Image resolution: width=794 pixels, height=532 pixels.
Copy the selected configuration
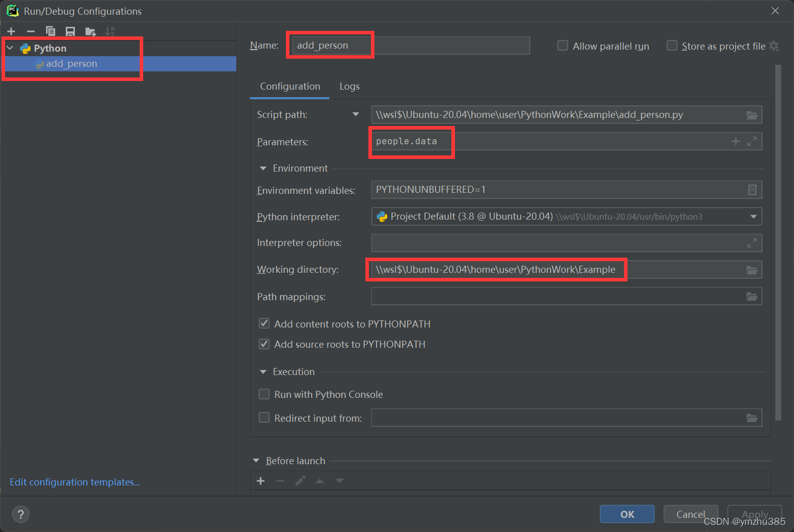[x=51, y=31]
